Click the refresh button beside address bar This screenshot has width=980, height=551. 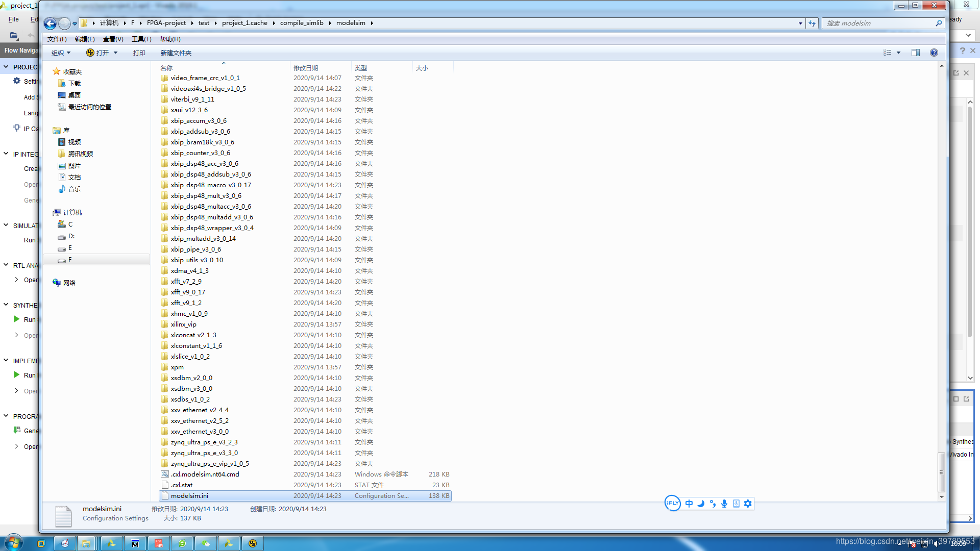(x=812, y=23)
